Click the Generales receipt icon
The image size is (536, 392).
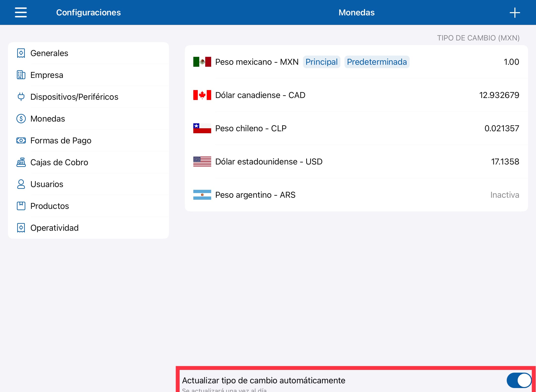pyautogui.click(x=21, y=53)
